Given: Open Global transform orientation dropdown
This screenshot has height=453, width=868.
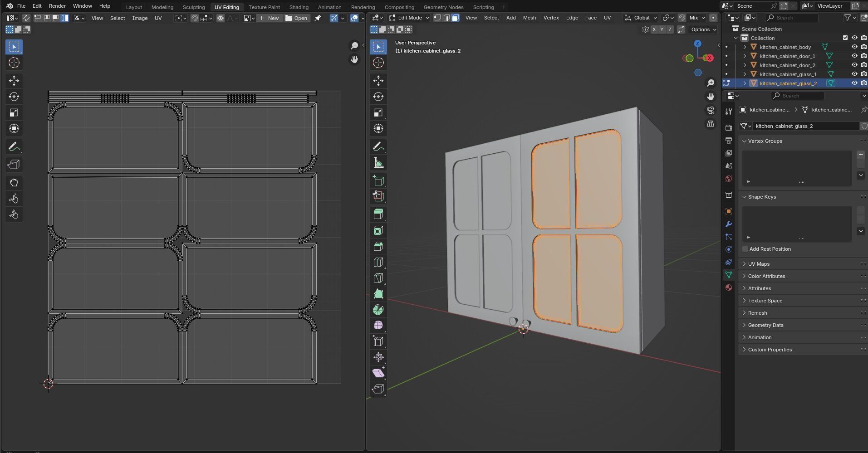Looking at the screenshot, I should pos(641,18).
